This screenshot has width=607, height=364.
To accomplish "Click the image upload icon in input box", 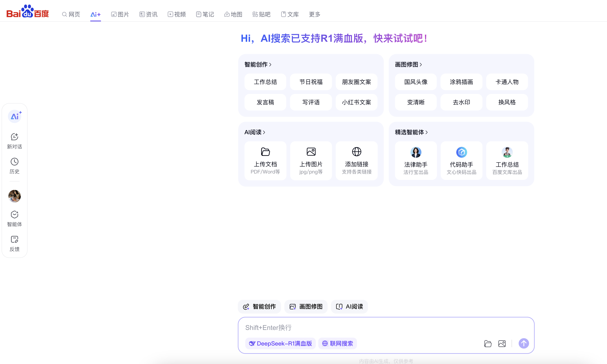I will coord(502,343).
